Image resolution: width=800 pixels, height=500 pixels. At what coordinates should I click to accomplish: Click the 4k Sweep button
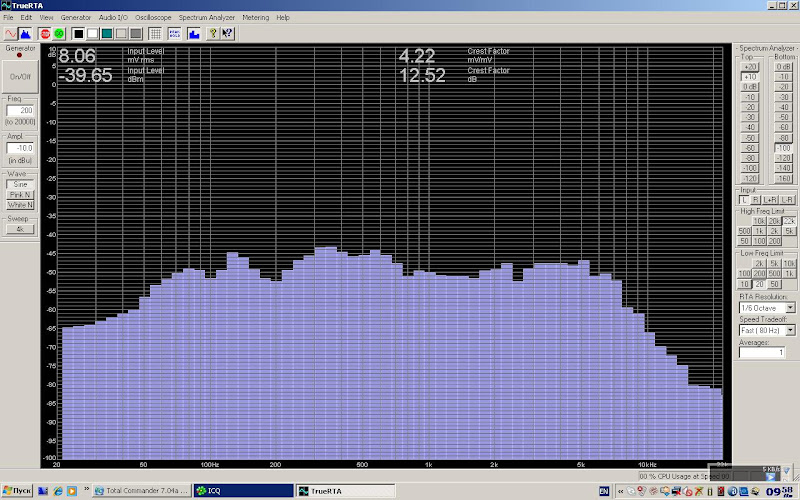click(20, 229)
